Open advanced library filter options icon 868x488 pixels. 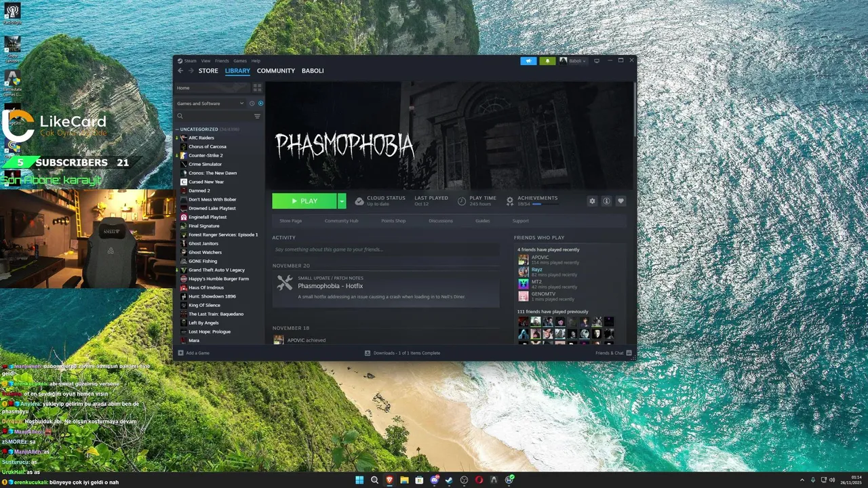pyautogui.click(x=257, y=116)
